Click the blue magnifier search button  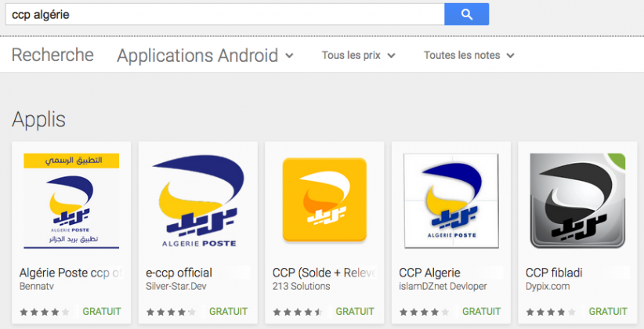click(x=467, y=14)
